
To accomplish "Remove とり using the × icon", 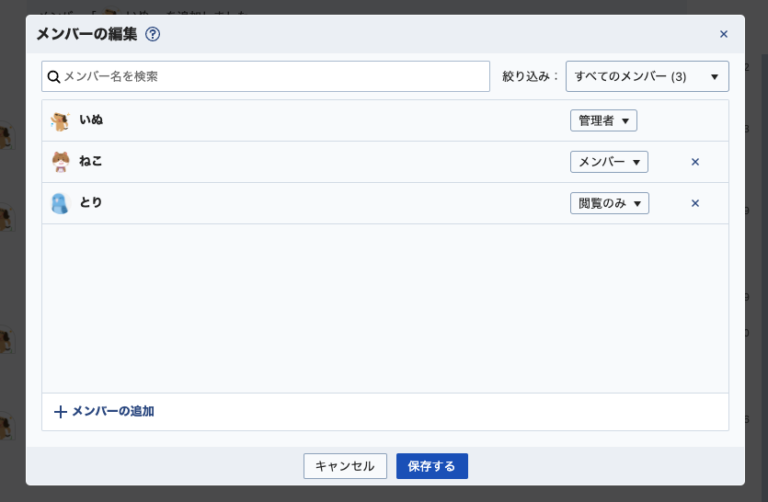I will pos(695,203).
